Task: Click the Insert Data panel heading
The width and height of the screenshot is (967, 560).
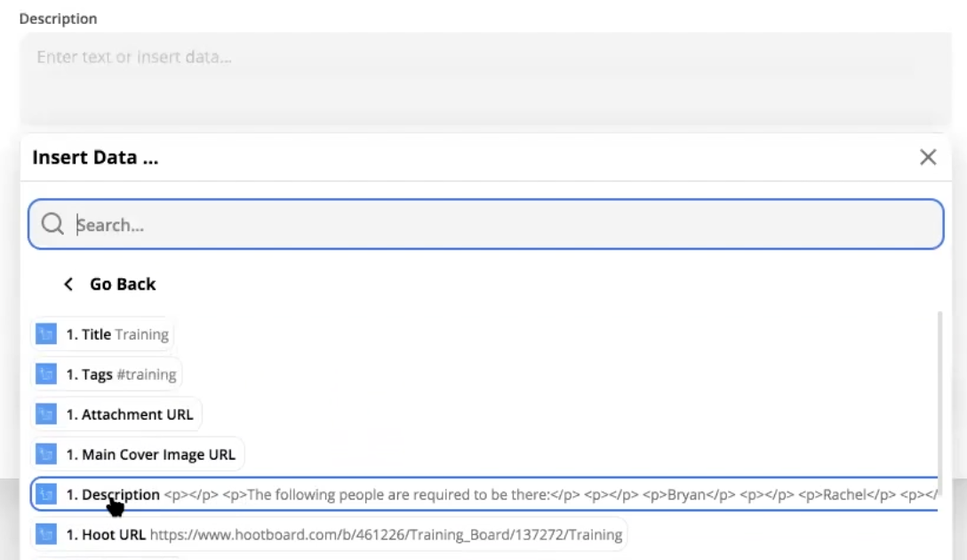Action: point(96,158)
